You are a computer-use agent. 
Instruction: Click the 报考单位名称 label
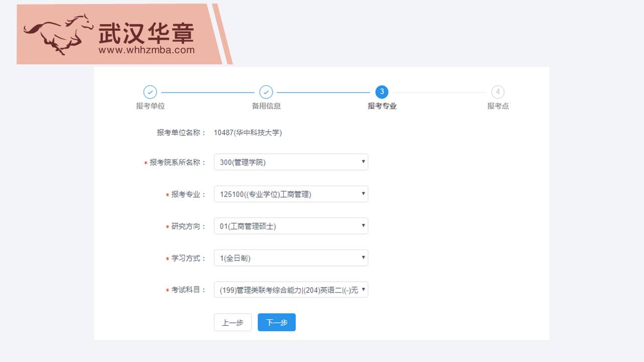181,133
